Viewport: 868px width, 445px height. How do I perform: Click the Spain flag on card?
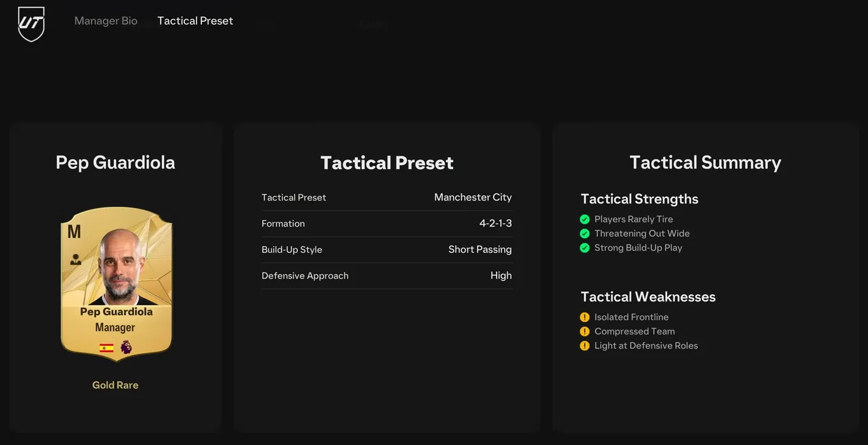(x=107, y=348)
